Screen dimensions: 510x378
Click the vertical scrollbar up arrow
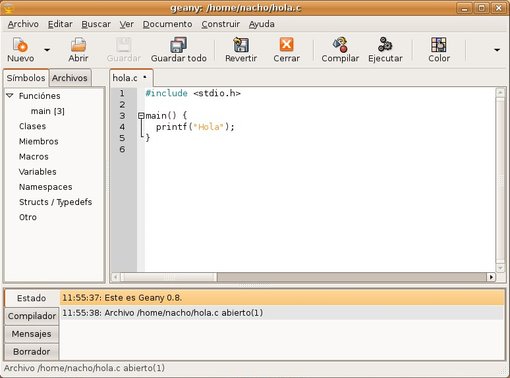tap(500, 93)
